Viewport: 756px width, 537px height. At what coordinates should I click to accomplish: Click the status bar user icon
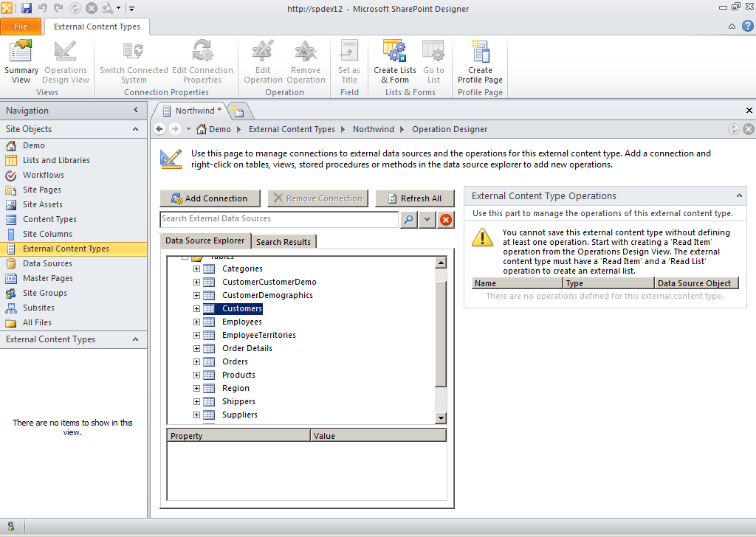point(10,527)
